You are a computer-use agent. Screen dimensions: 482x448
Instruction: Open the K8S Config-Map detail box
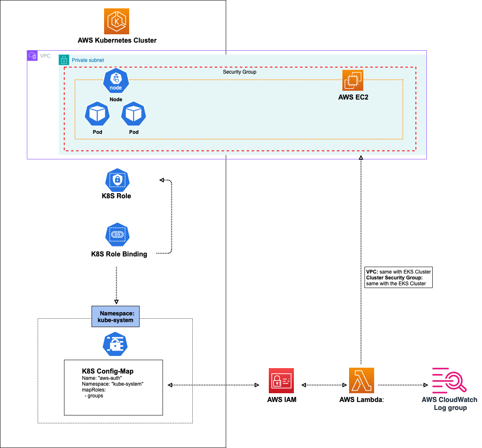[x=113, y=387]
